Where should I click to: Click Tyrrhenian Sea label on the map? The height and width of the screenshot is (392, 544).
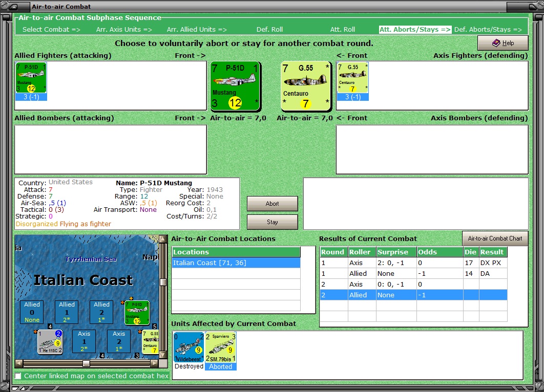point(91,259)
